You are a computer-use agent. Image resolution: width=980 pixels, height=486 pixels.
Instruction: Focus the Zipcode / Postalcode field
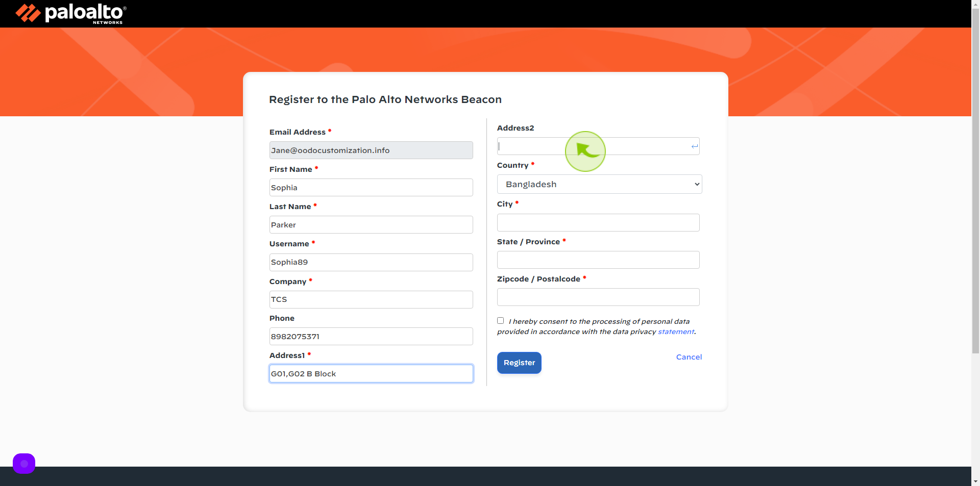(x=598, y=297)
